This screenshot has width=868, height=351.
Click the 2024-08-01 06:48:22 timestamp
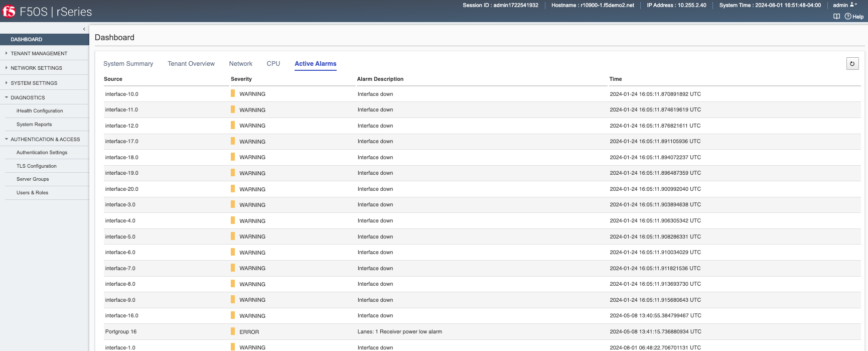click(x=655, y=347)
